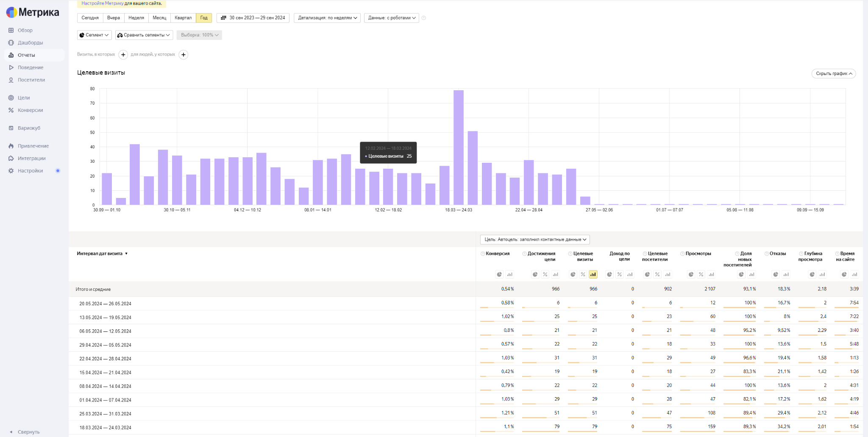Select the Месяц period option

(x=159, y=18)
